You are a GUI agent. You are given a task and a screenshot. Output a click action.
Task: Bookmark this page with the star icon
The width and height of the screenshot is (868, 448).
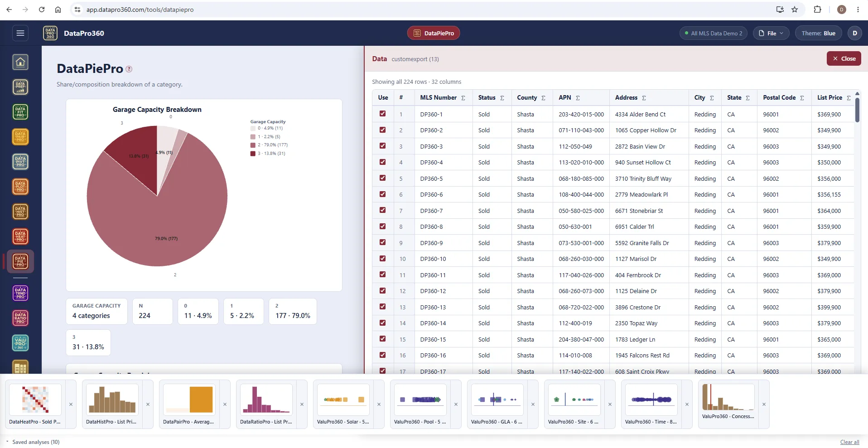(795, 10)
